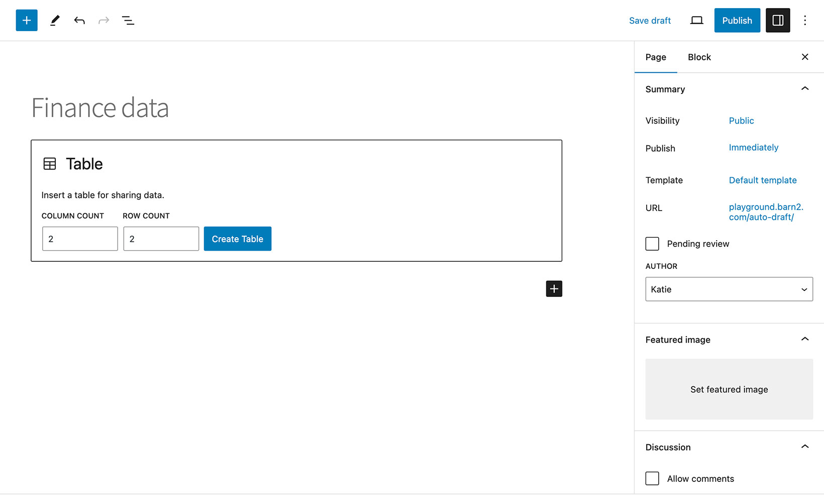Open the Author dropdown showing Katie
The image size is (824, 504).
[x=729, y=289]
